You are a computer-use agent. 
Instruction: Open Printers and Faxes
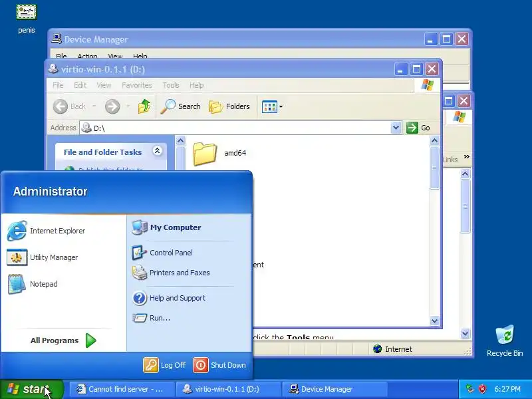pyautogui.click(x=171, y=273)
